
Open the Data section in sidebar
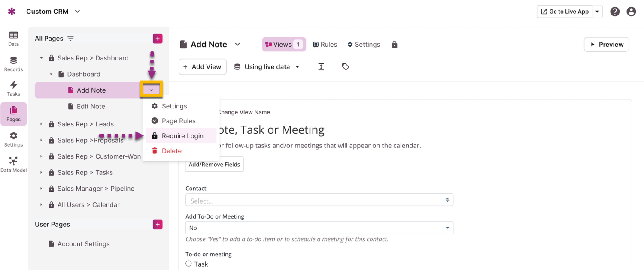[x=13, y=38]
